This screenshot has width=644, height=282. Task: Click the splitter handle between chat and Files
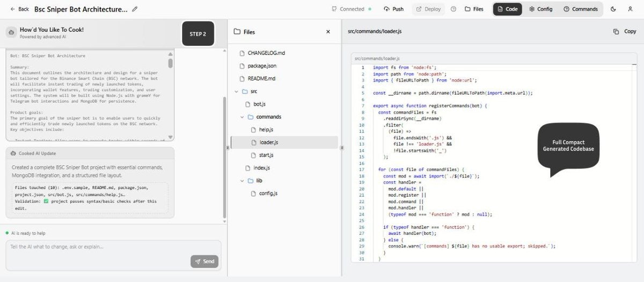coord(228,149)
